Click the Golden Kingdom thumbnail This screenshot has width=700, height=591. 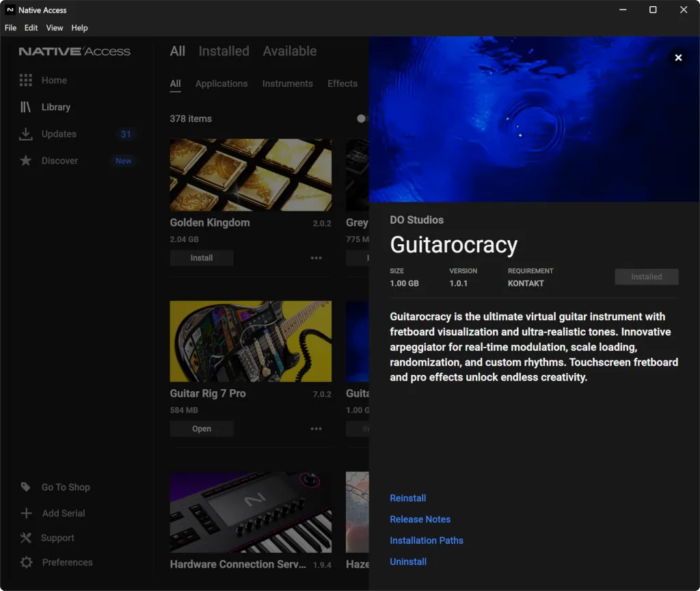(x=250, y=174)
